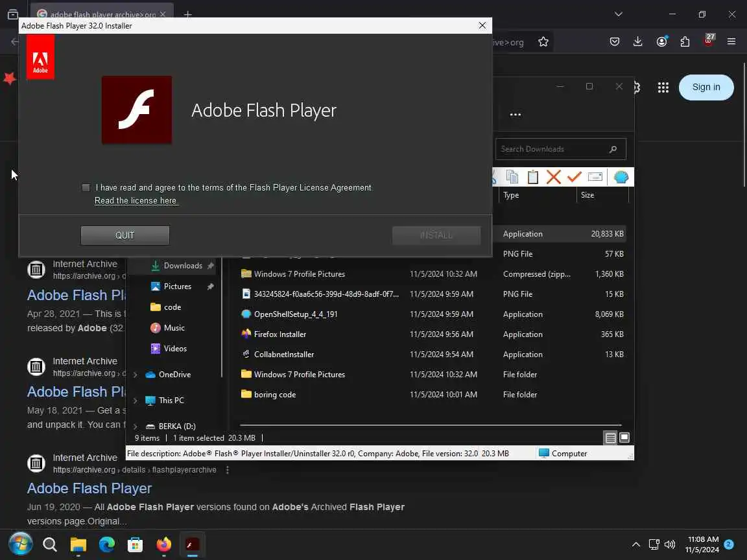Open the Google apps grid icon
The image size is (747, 560).
[x=663, y=87]
